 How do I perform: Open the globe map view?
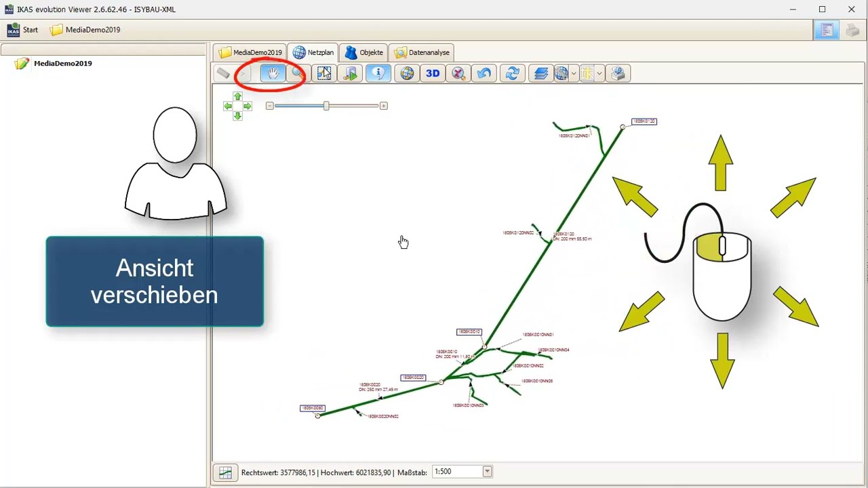tap(407, 73)
